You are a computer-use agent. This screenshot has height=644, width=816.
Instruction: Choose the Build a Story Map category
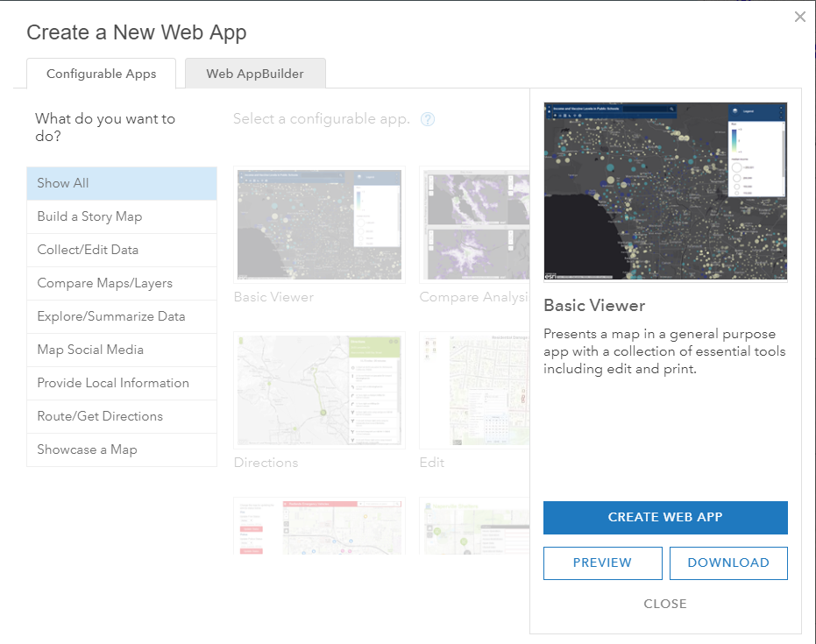[122, 216]
